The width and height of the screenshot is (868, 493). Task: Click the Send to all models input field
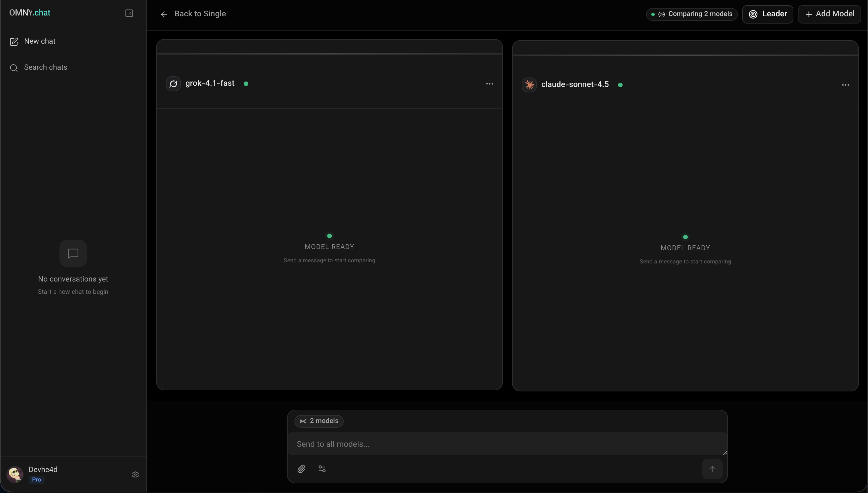point(474,444)
